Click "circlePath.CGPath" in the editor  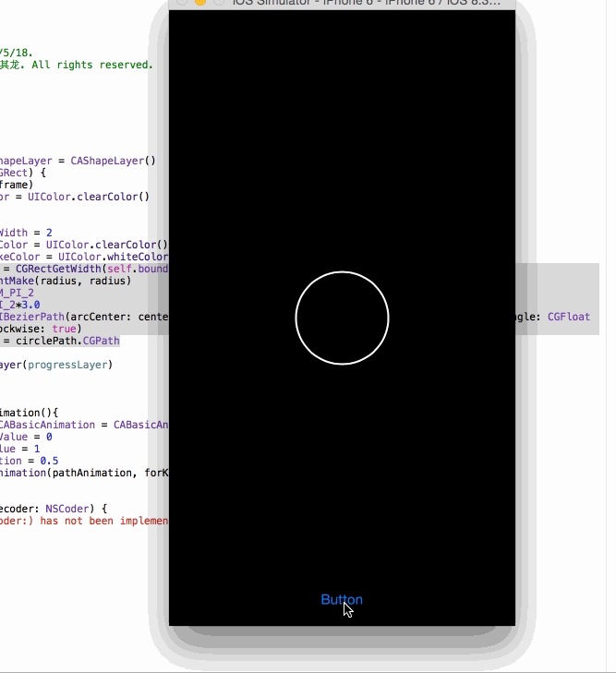pyautogui.click(x=67, y=342)
